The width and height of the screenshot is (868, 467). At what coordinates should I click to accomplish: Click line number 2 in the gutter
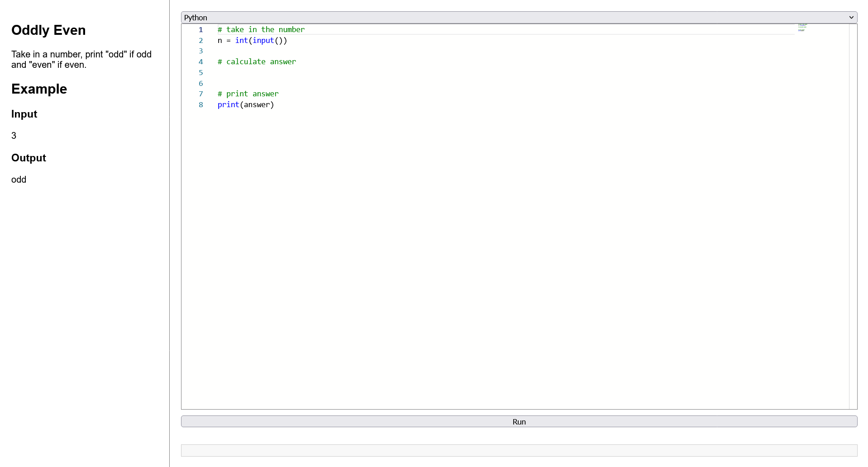[x=201, y=40]
